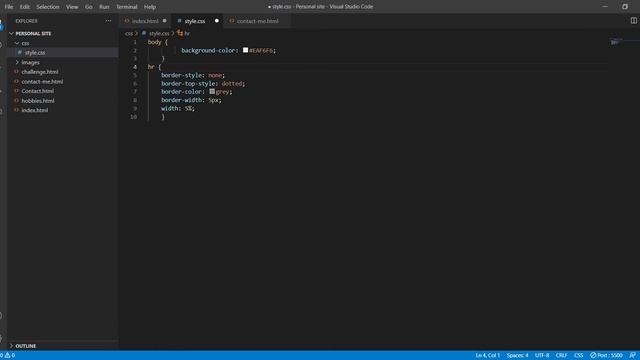Screen dimensions: 640x360
Task: Click the HTML icon on the index.html tab
Action: (127, 21)
